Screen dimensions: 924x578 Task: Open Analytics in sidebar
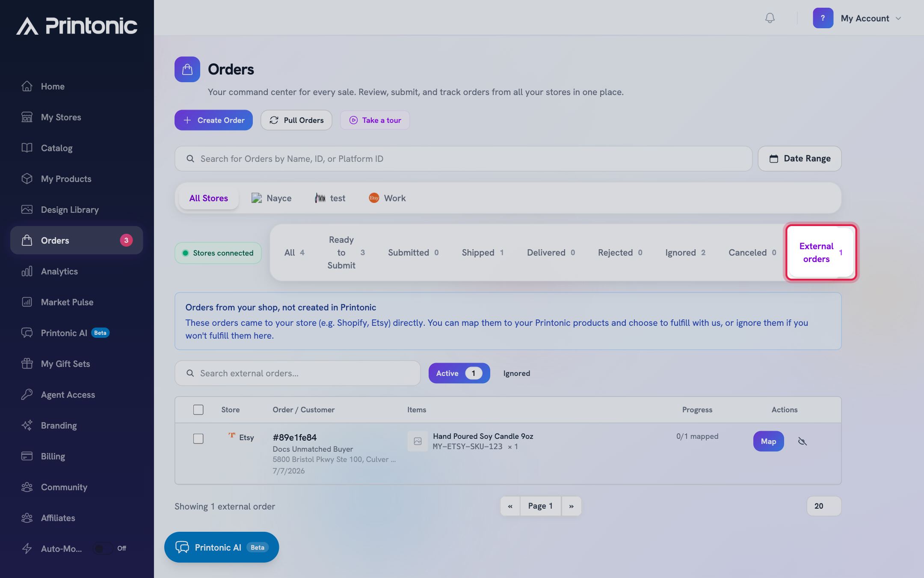click(77, 271)
